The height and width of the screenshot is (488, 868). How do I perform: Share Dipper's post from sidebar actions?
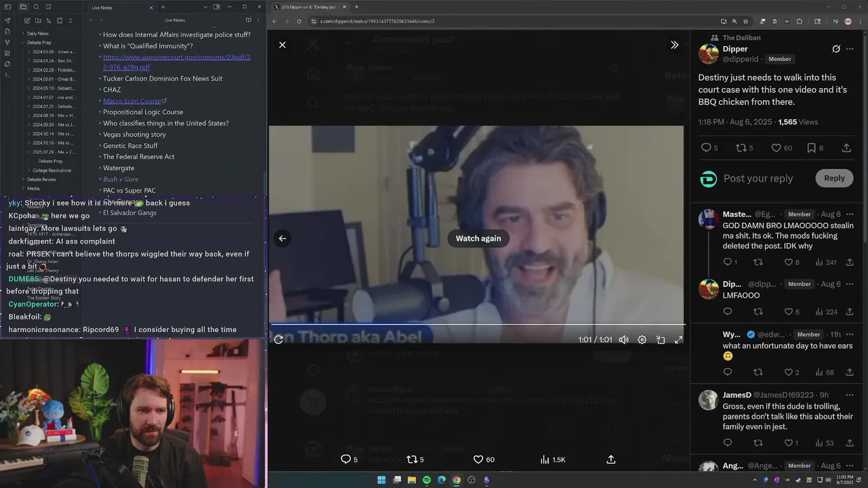[846, 148]
